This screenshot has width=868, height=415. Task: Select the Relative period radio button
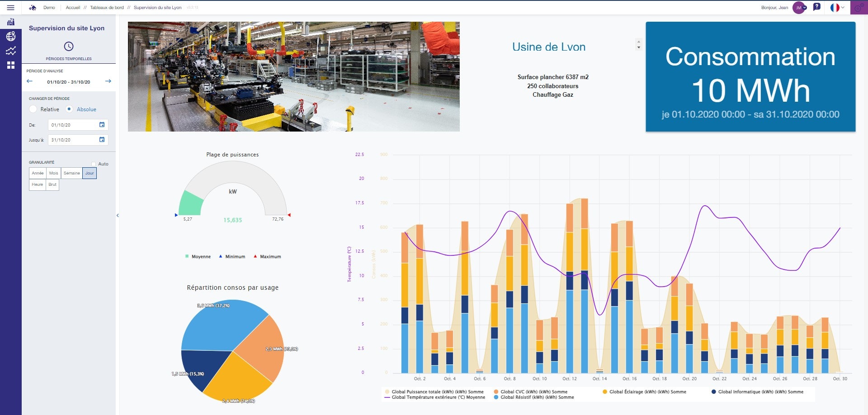tap(33, 109)
